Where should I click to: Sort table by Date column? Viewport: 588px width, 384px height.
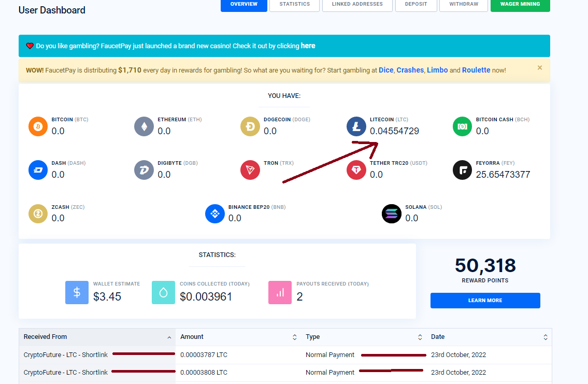489,337
